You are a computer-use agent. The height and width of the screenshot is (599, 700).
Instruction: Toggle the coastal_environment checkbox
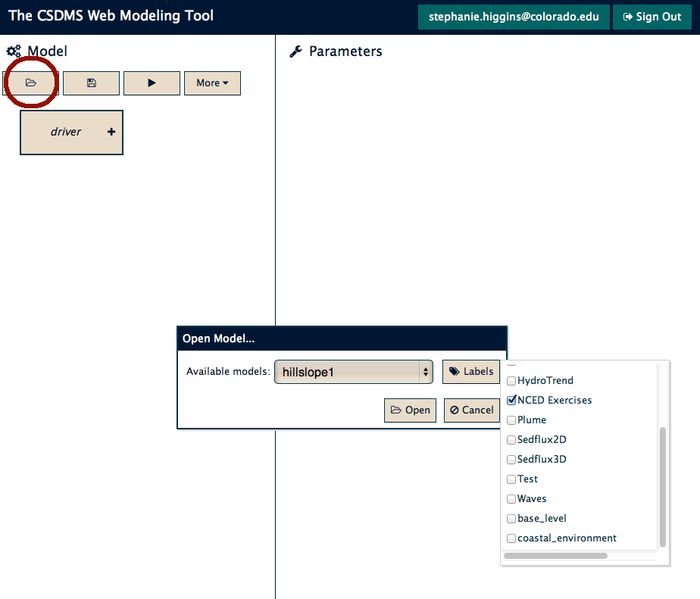tap(511, 538)
